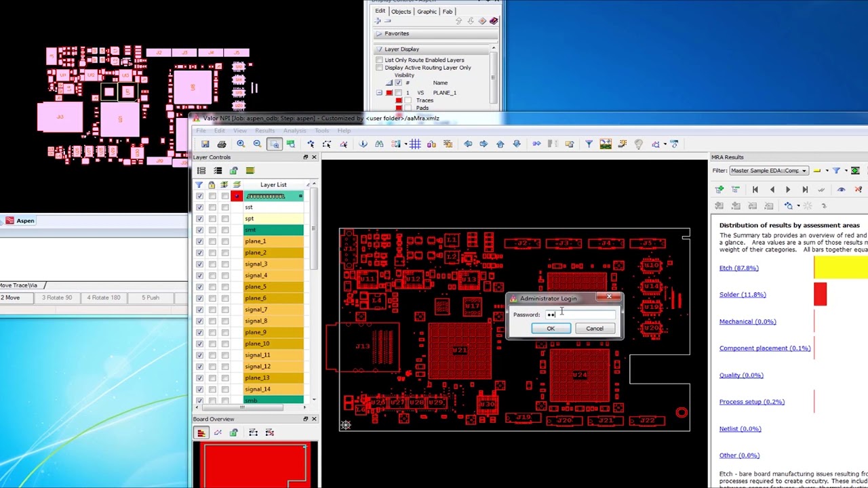The height and width of the screenshot is (488, 868).
Task: Select the Zoom In magnifier tool
Action: pos(241,144)
